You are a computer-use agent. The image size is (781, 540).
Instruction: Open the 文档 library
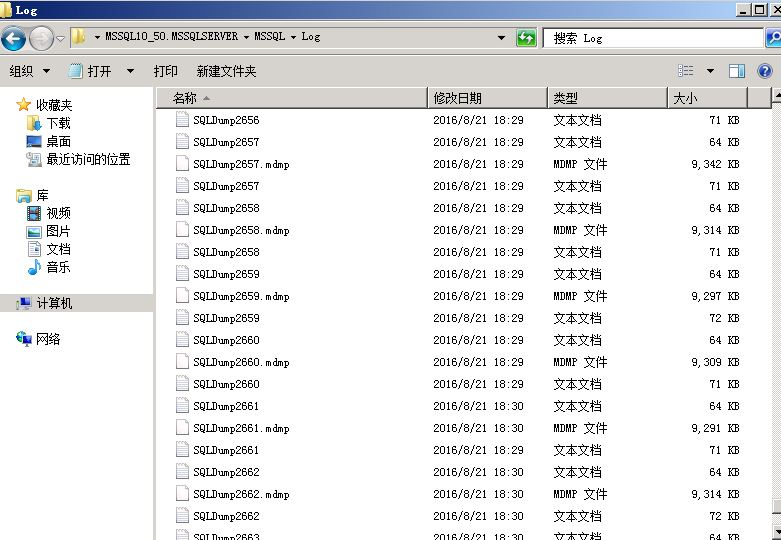tap(58, 249)
